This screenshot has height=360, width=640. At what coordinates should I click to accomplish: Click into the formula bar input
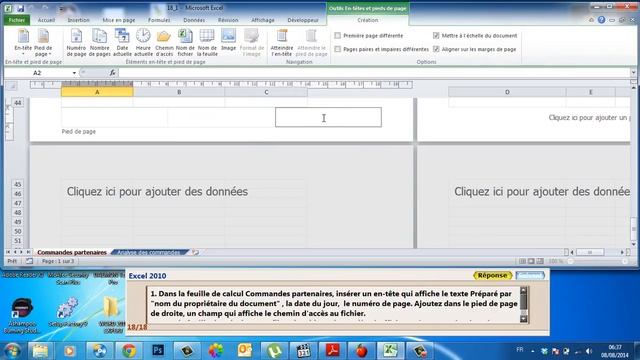pyautogui.click(x=373, y=73)
